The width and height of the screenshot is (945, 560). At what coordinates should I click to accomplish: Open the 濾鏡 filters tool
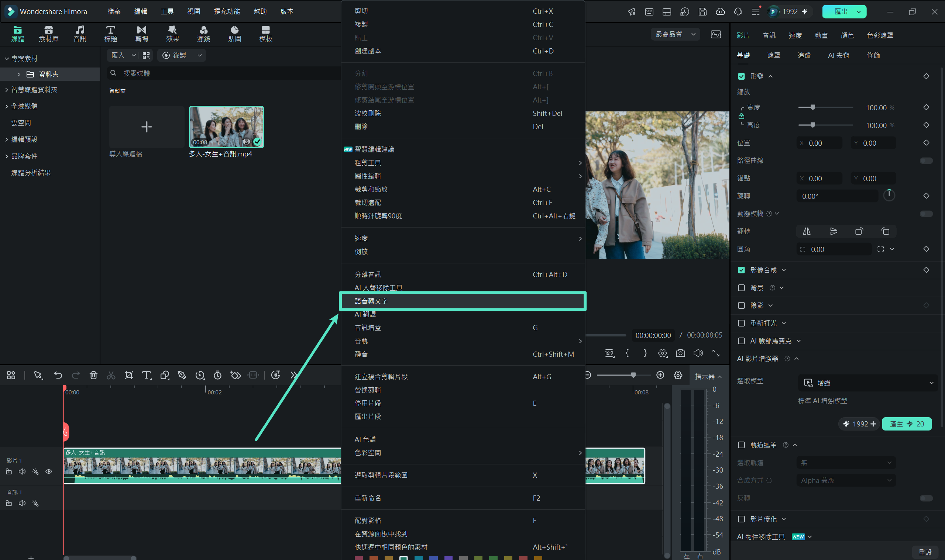pyautogui.click(x=203, y=34)
